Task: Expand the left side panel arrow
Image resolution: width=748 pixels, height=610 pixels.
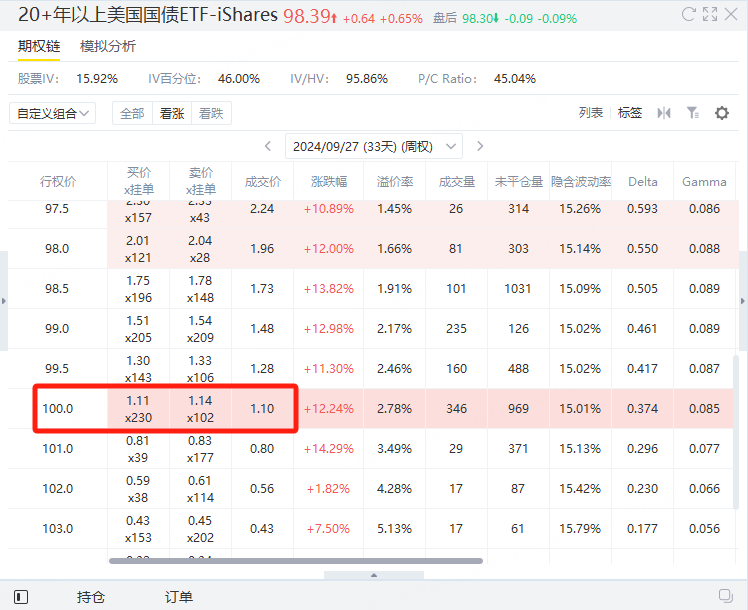Action: coord(4,301)
